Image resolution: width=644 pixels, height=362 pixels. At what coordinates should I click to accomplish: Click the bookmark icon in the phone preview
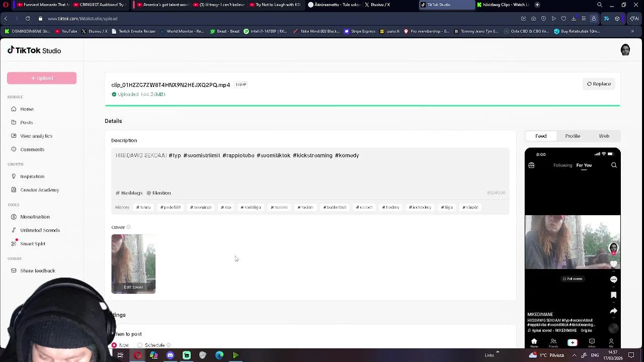point(613,295)
